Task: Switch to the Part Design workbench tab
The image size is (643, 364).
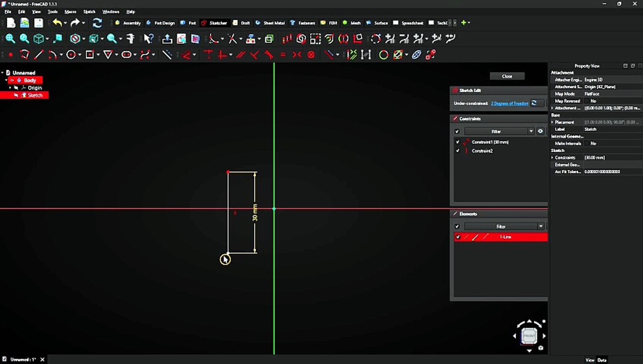Action: pos(160,23)
